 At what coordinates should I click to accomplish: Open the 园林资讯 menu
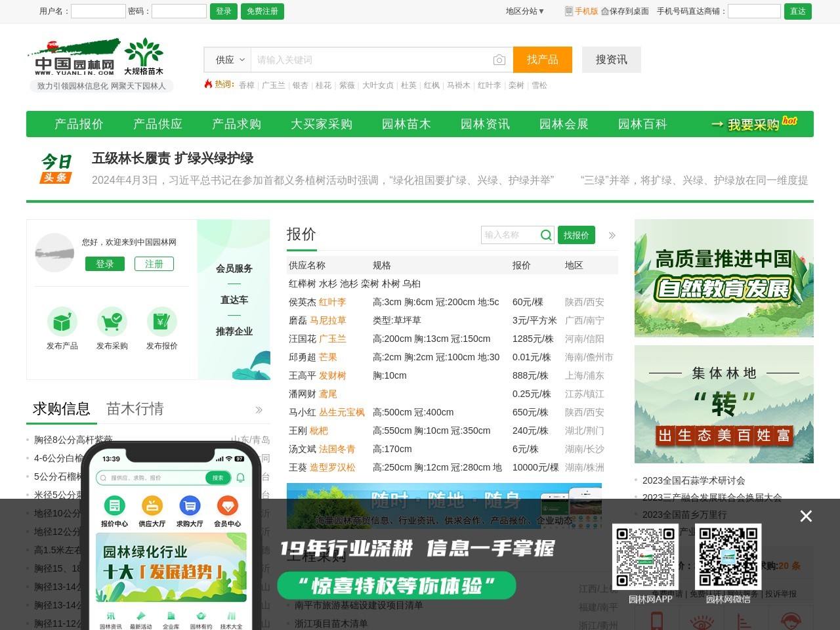pyautogui.click(x=485, y=124)
